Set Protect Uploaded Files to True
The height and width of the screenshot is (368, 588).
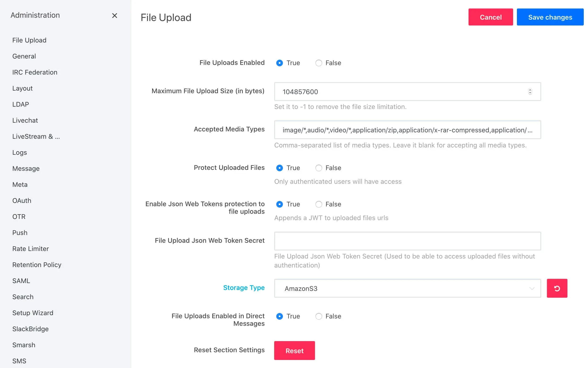pyautogui.click(x=279, y=168)
